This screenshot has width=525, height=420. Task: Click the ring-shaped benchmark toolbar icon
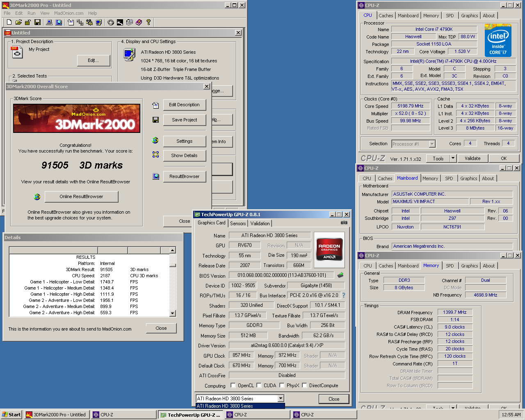111,22
